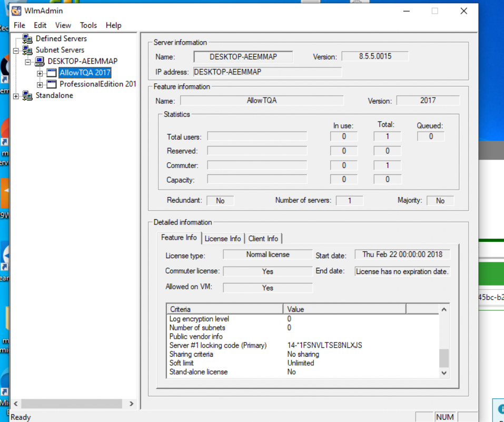
Task: Open the File menu
Action: pyautogui.click(x=19, y=25)
